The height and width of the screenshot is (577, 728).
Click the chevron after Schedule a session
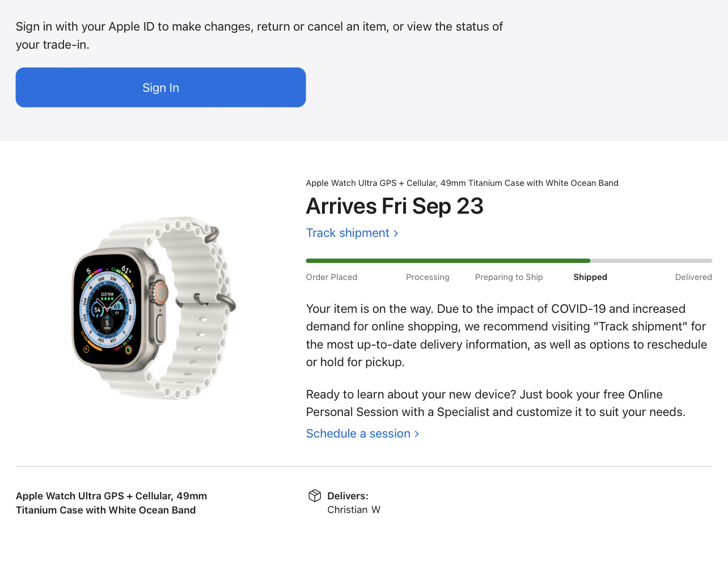tap(417, 434)
